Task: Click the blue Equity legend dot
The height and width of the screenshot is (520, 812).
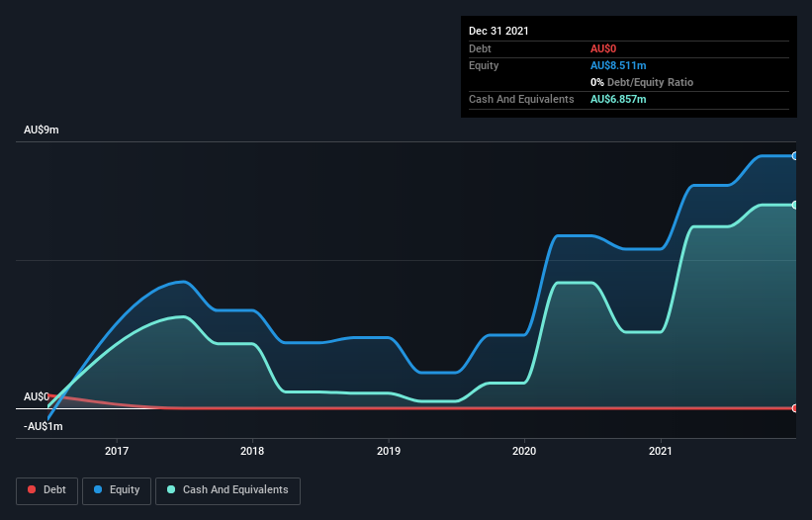Action: pos(98,489)
